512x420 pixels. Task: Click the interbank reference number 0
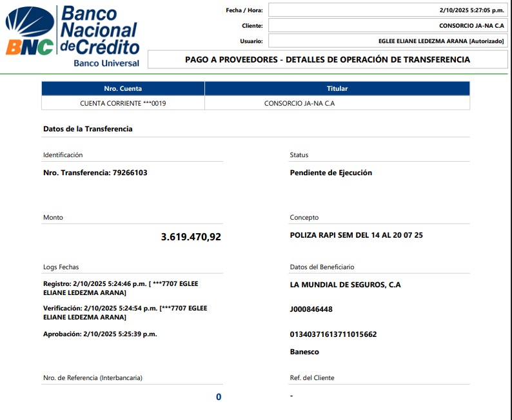tap(219, 397)
